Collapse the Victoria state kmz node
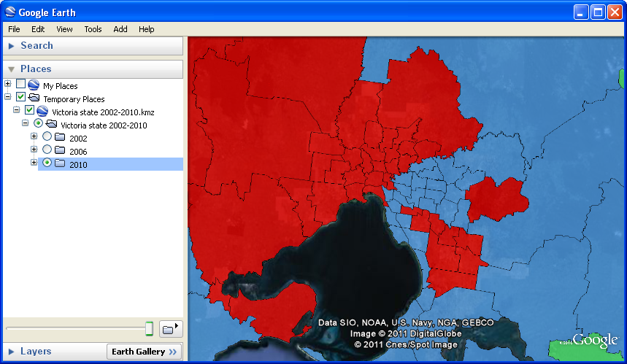Screen dimensions: 627x364 click(16, 110)
